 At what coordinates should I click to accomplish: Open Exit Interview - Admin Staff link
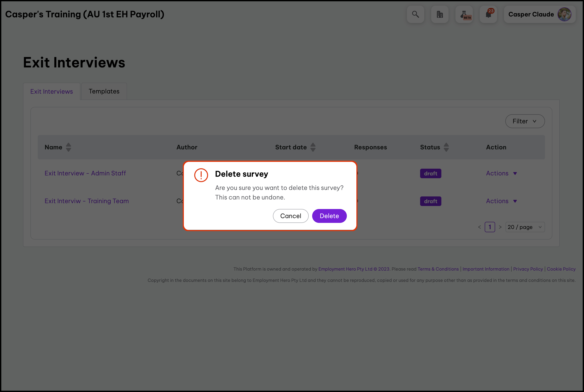click(85, 173)
